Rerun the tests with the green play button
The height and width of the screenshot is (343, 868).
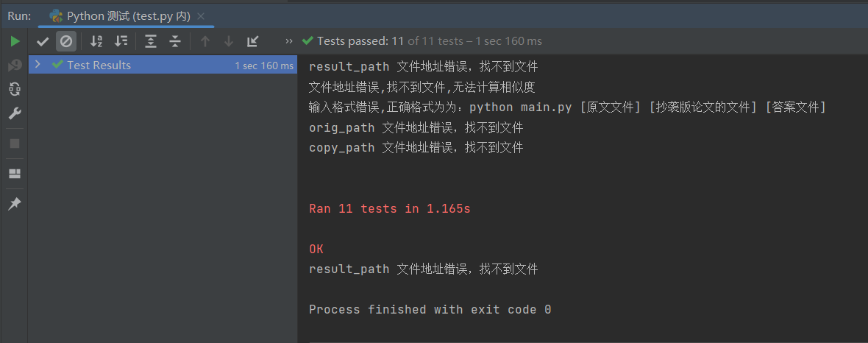coord(15,41)
